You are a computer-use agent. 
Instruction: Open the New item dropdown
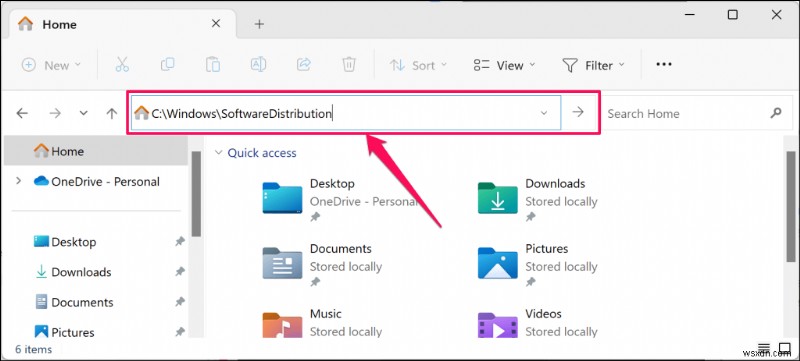click(x=51, y=65)
